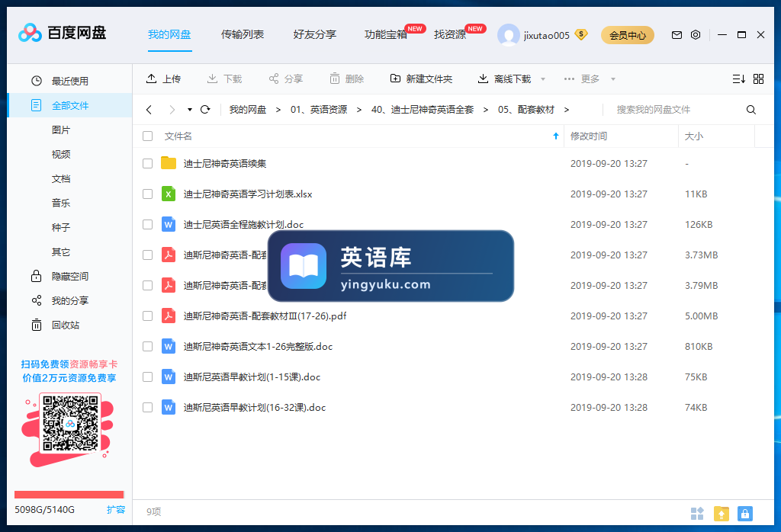Check the 早教计划(1-15课).doc checkbox
Image resolution: width=781 pixels, height=532 pixels.
(147, 377)
